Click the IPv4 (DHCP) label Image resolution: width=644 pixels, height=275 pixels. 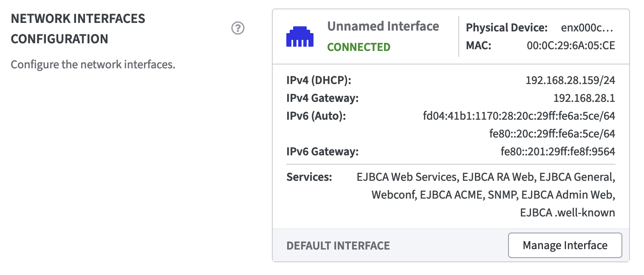[319, 80]
